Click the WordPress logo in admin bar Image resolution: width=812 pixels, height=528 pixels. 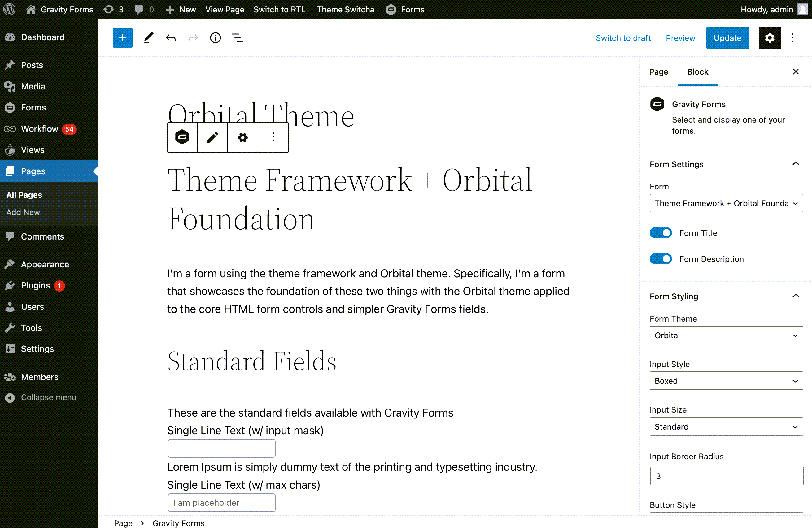point(10,9)
